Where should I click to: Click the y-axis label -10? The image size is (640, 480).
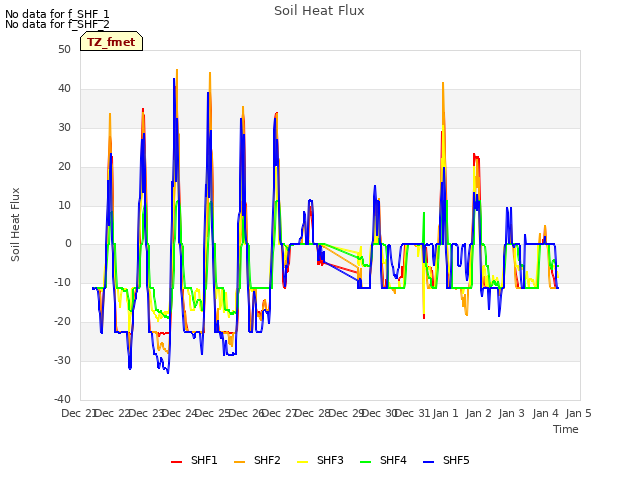62,282
